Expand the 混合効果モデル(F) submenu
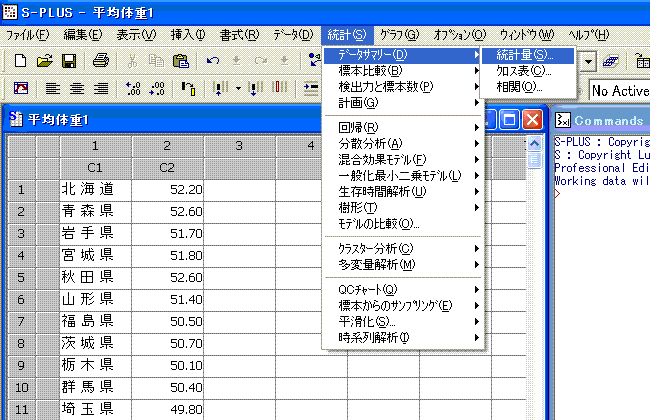 click(x=403, y=159)
